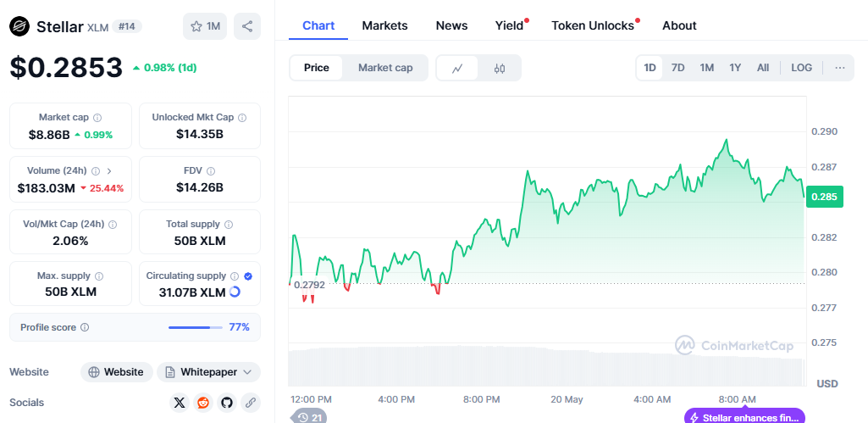The height and width of the screenshot is (423, 868).
Task: Open the Stellar enhances news pill
Action: click(744, 417)
